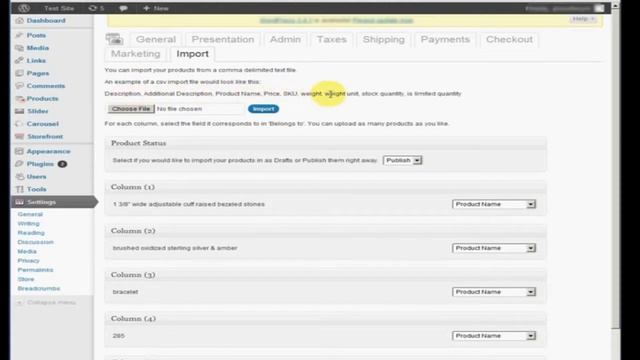The height and width of the screenshot is (360, 640).
Task: Open the Dashboard menu icon
Action: [x=20, y=20]
